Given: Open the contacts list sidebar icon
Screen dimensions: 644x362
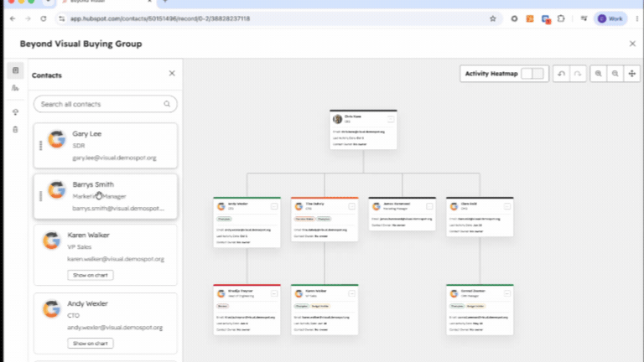Looking at the screenshot, I should pos(16,70).
